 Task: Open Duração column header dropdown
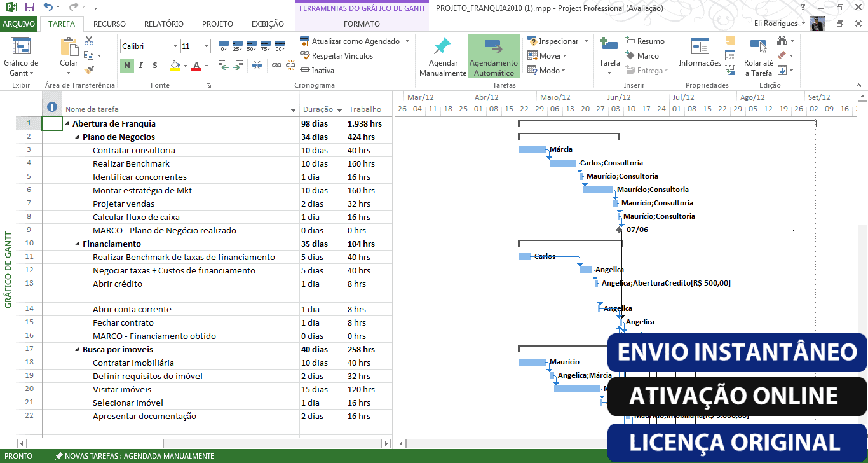(339, 110)
